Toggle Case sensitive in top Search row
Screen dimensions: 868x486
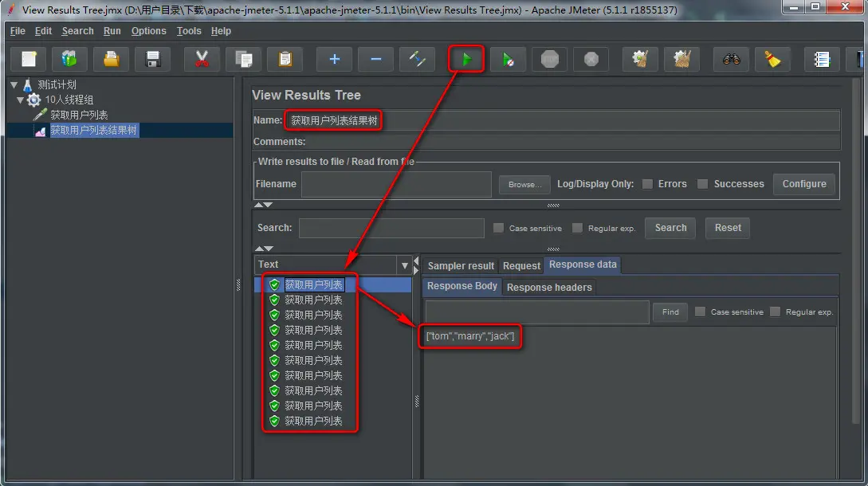498,228
